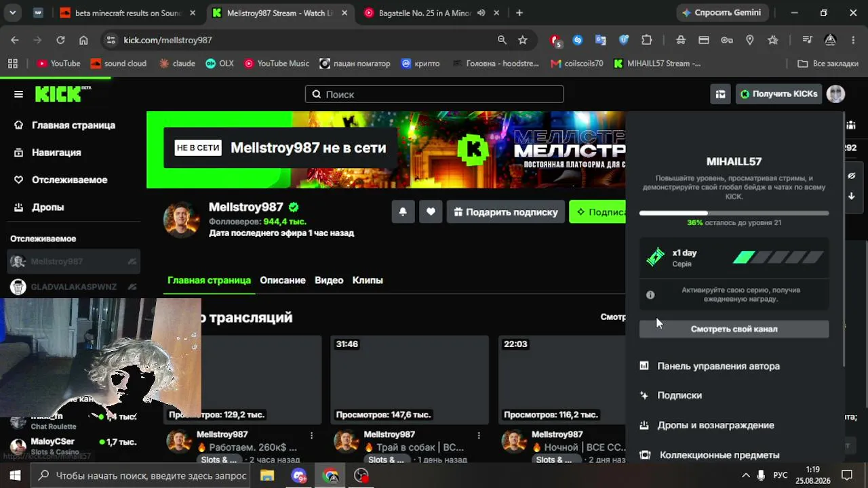
Task: Open options menu for the Работаем. 260к$ video
Action: point(312,435)
